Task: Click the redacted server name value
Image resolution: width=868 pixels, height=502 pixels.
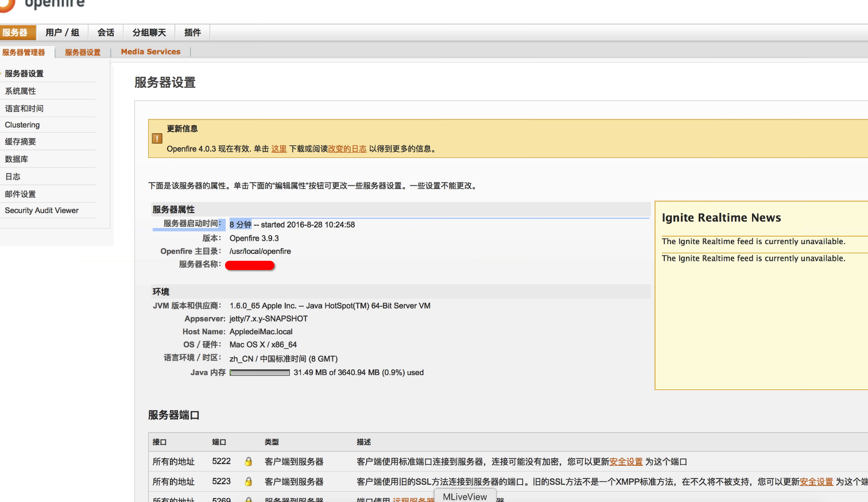Action: [x=250, y=265]
